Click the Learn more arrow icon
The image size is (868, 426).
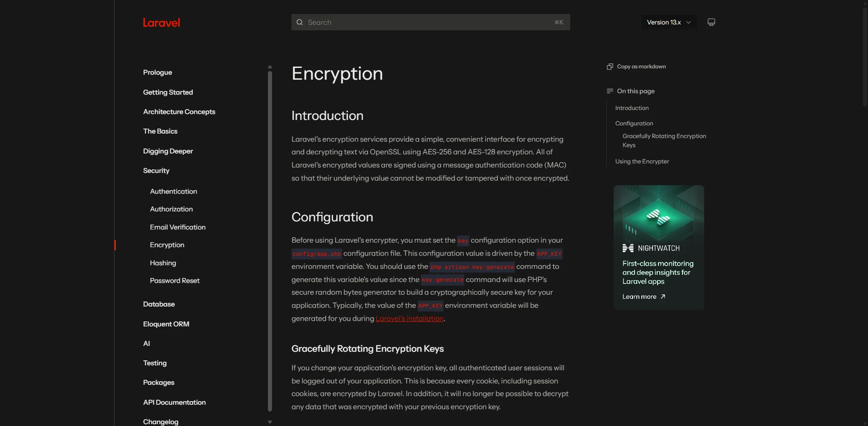663,297
